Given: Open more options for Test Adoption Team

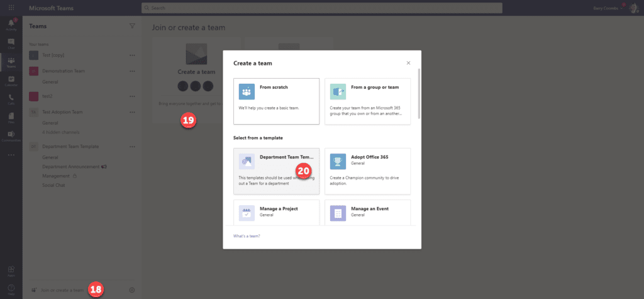Looking at the screenshot, I should 132,112.
